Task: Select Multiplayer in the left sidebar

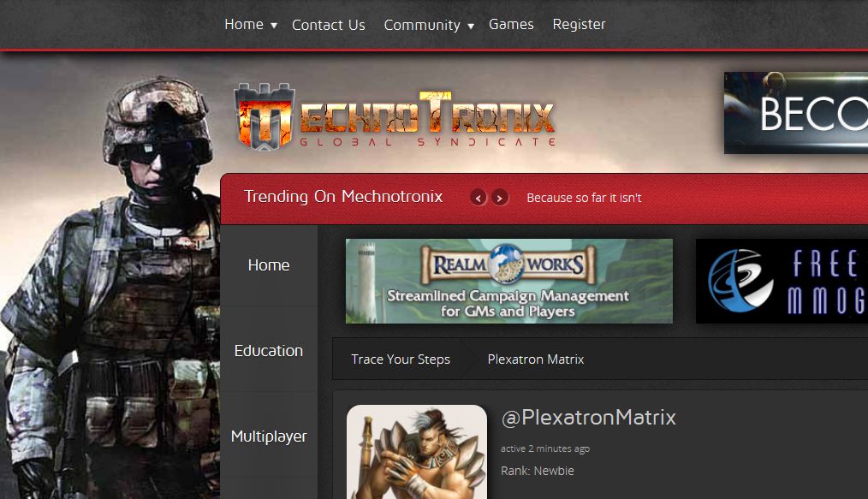Action: 269,436
